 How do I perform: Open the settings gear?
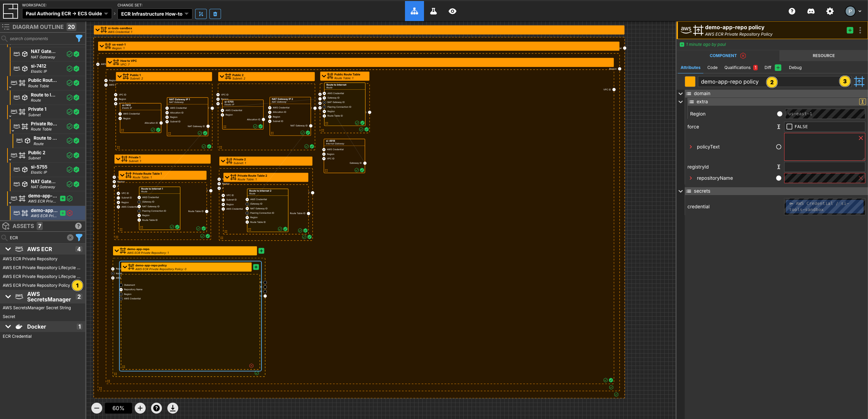pos(830,11)
